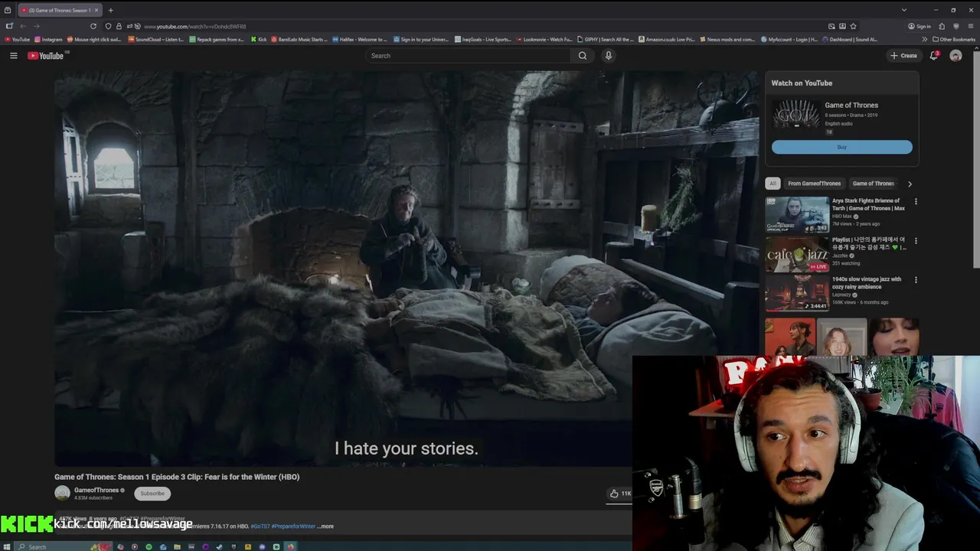This screenshot has width=980, height=551.
Task: Click the Create button
Action: [903, 56]
